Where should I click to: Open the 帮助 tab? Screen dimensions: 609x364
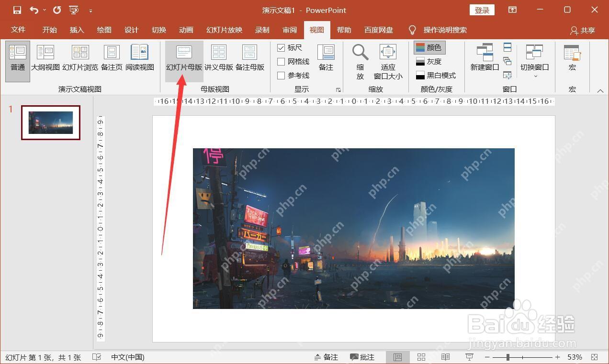(x=344, y=30)
